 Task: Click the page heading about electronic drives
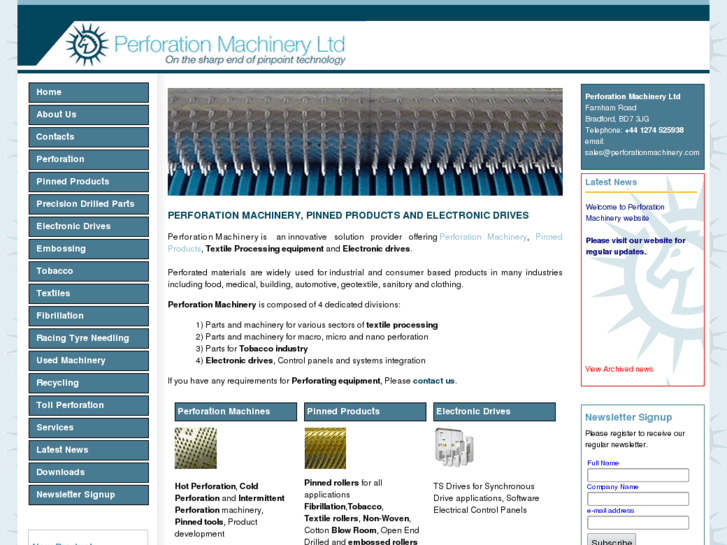point(348,215)
